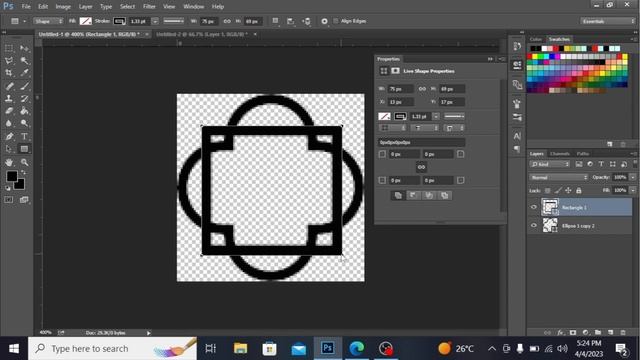Hide the Ellipse 1 copy 2 layer
This screenshot has width=640, height=360.
(x=533, y=225)
